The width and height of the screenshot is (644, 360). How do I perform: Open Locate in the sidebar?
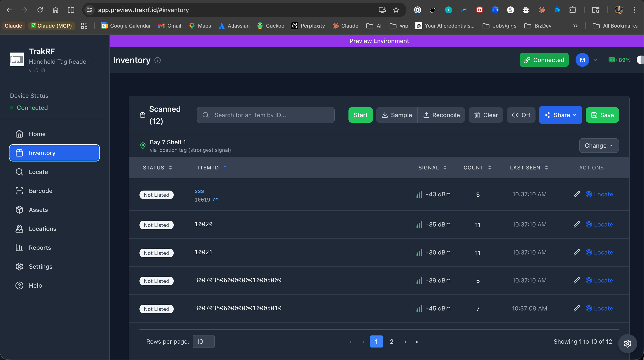click(38, 172)
